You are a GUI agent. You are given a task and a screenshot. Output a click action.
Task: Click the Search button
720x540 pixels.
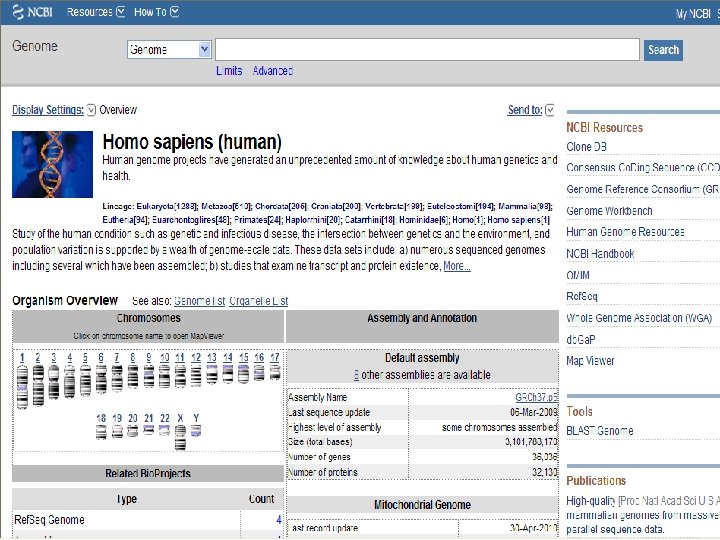[x=663, y=50]
